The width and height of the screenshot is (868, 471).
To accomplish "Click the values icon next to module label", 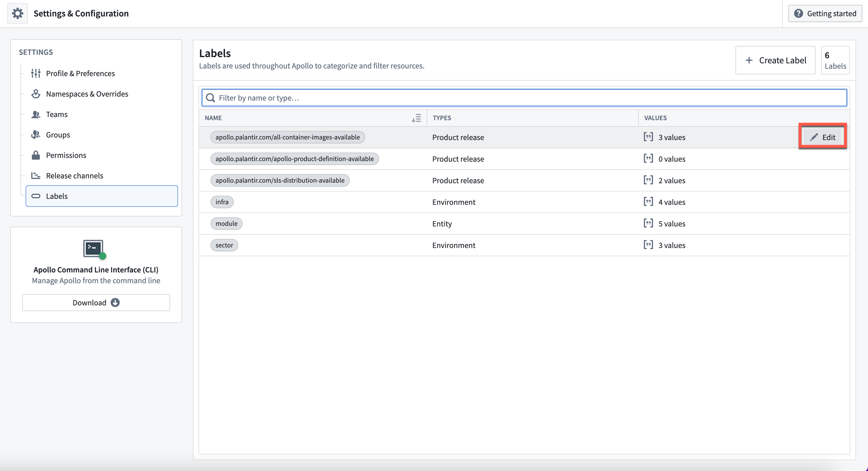I will 648,223.
